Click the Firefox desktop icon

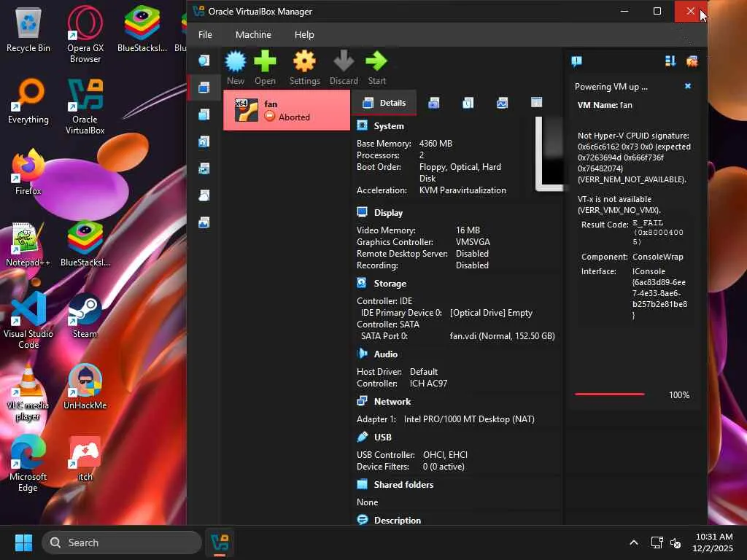[28, 172]
